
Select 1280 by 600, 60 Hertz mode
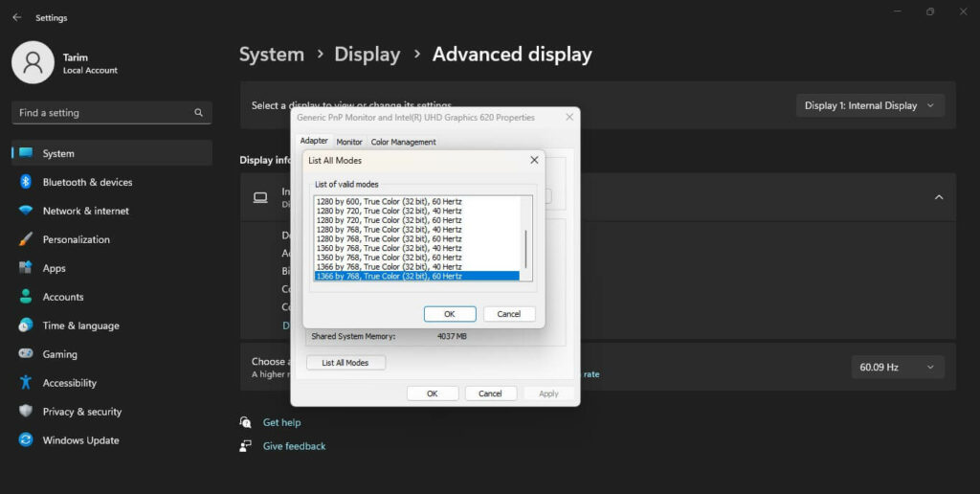(x=417, y=201)
